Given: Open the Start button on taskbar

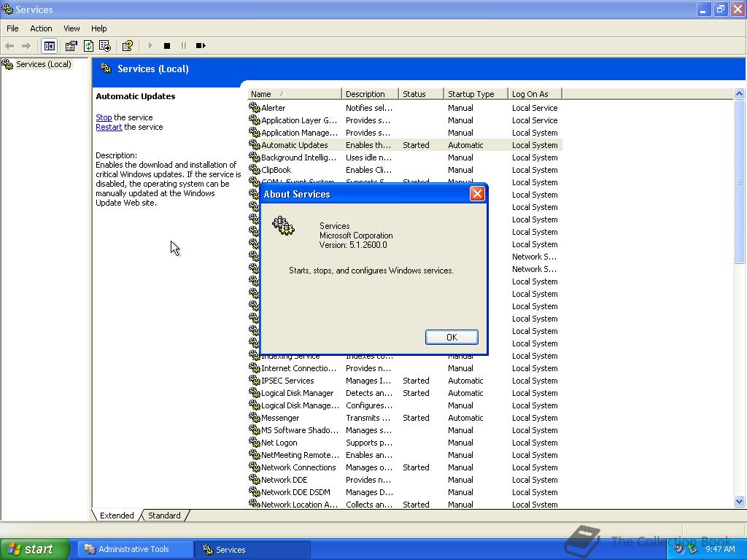Looking at the screenshot, I should click(x=35, y=549).
